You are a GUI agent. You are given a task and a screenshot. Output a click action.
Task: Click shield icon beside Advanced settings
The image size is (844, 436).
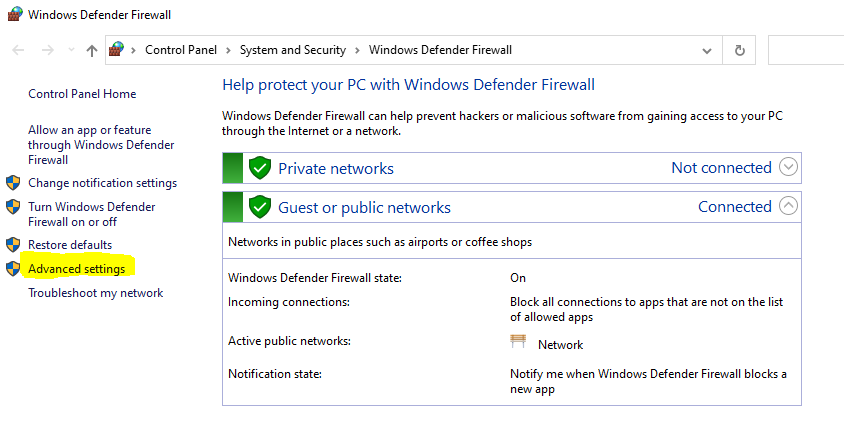coord(13,269)
